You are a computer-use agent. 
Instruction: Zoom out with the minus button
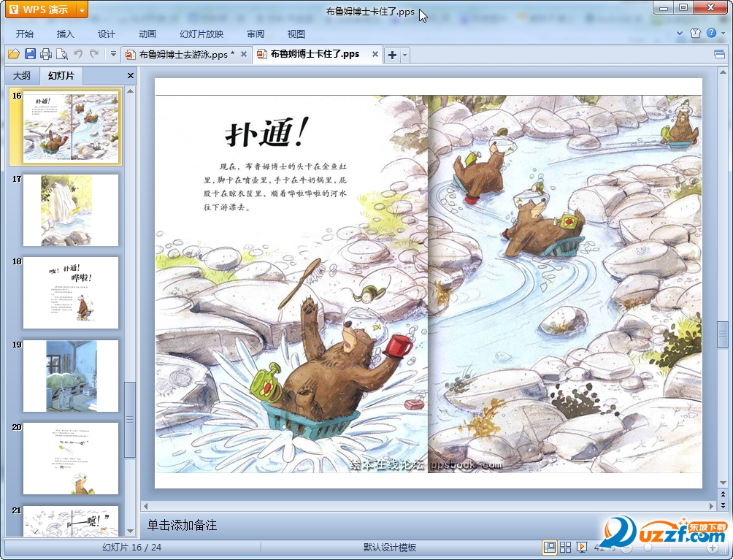pos(626,548)
